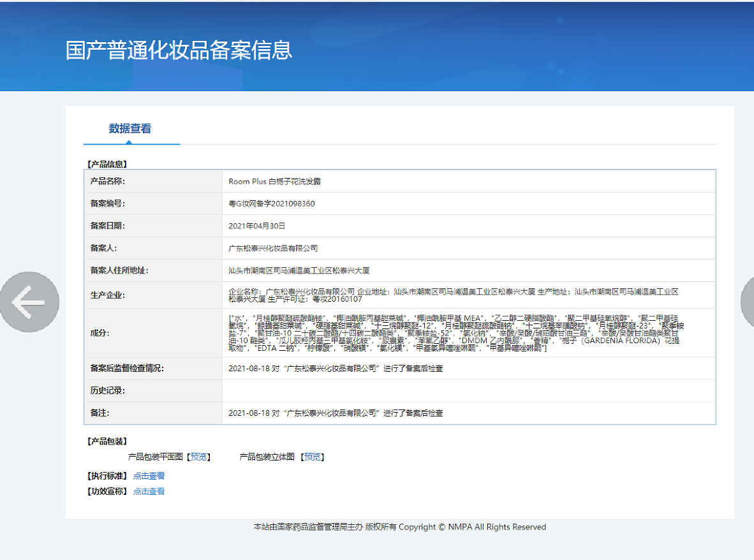Click product name Room Plus 白栀子花洗发露
Screen dimensions: 754x560
click(x=274, y=181)
